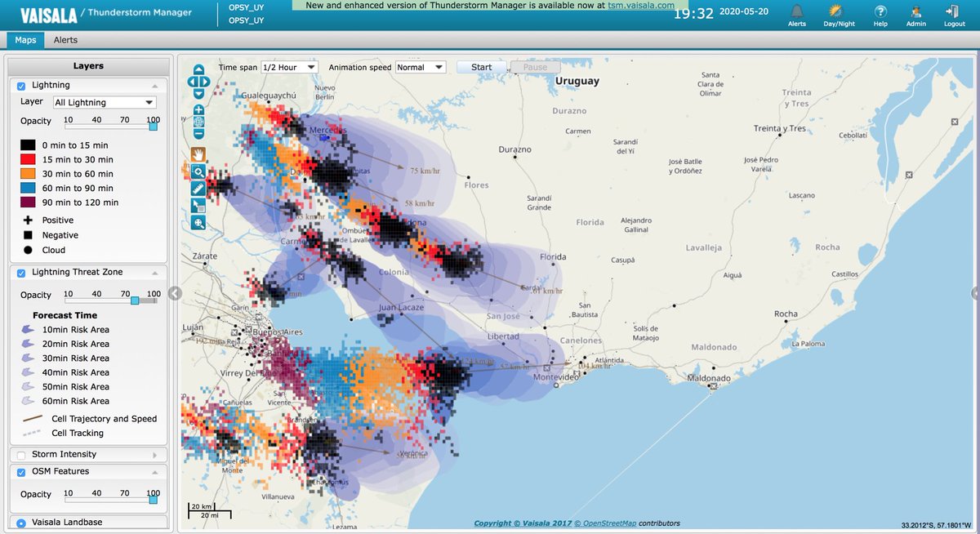Switch to the Alerts tab
The width and height of the screenshot is (980, 534).
click(65, 39)
